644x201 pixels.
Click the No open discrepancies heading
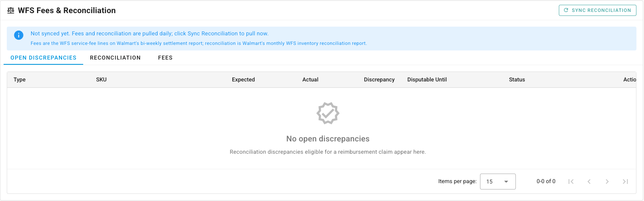point(328,139)
